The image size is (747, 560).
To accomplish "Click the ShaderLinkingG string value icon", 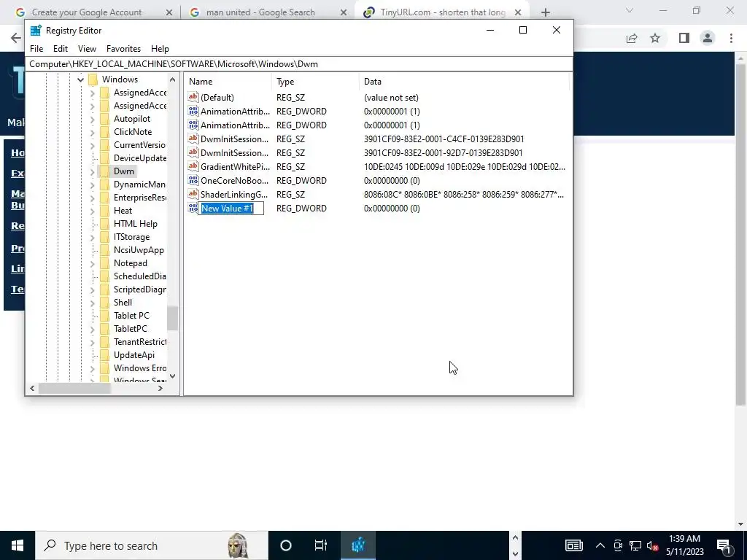I will [x=193, y=194].
